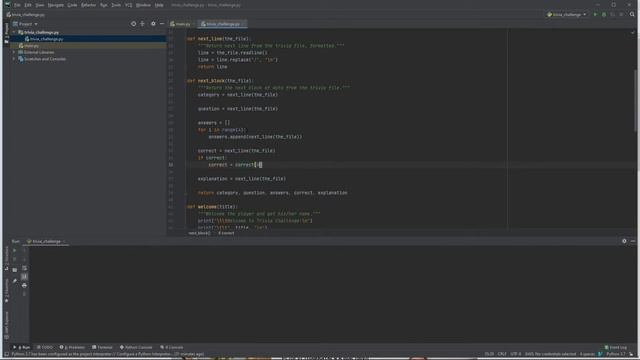
Task: Collapse the trivia_challenge.py project root folder
Action: 14,32
